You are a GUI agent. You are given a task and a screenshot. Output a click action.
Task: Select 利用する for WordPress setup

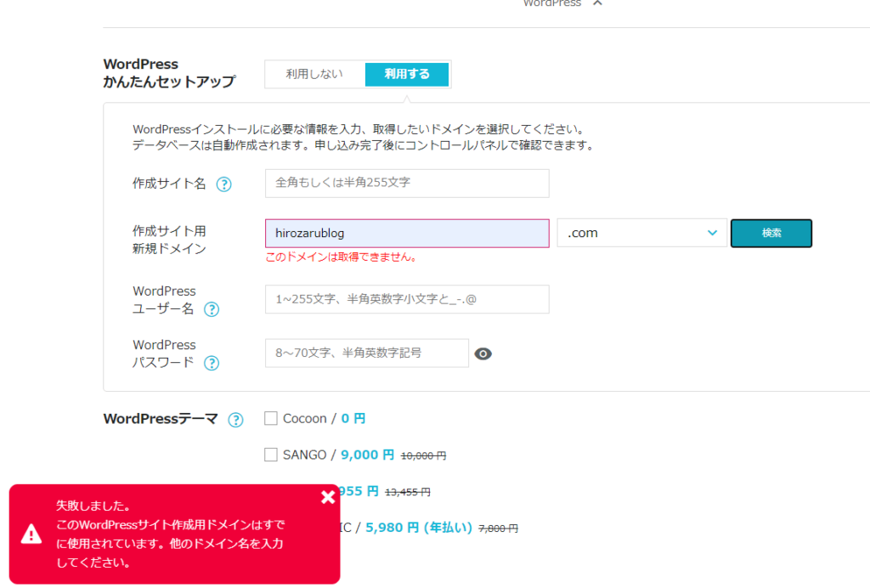click(x=407, y=74)
